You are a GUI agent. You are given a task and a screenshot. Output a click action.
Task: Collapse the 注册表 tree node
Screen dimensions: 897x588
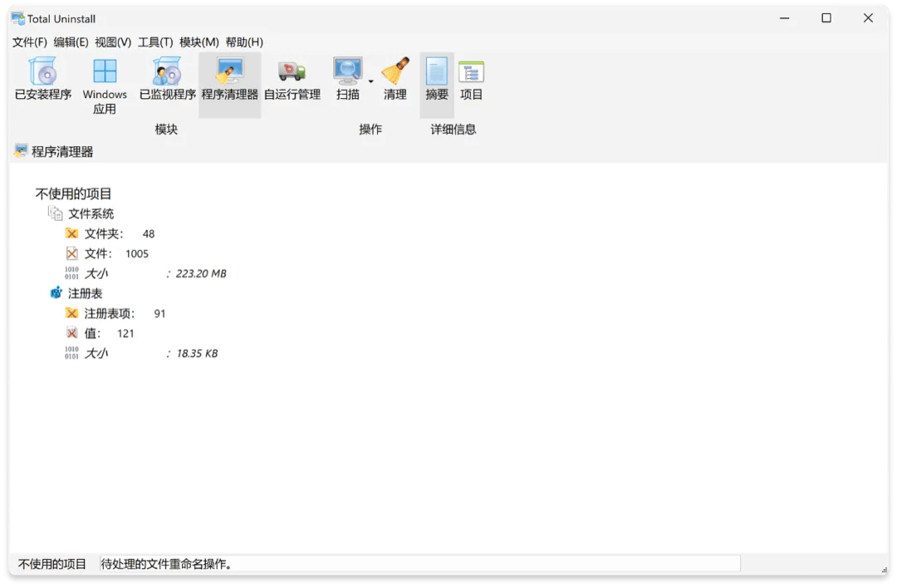click(85, 294)
